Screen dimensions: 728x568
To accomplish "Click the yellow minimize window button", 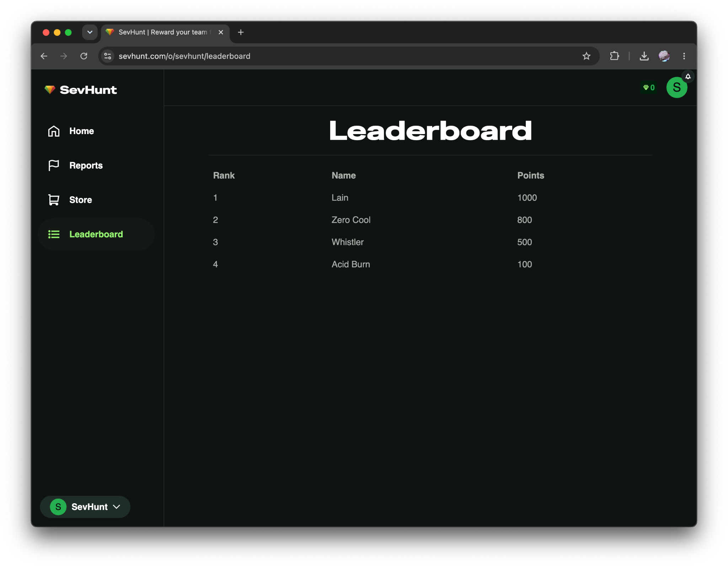I will tap(57, 32).
